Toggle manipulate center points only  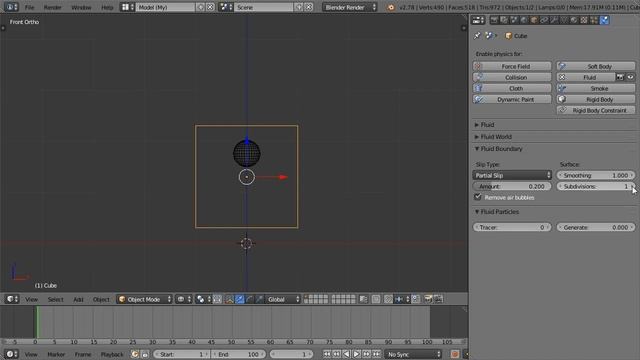tap(217, 299)
